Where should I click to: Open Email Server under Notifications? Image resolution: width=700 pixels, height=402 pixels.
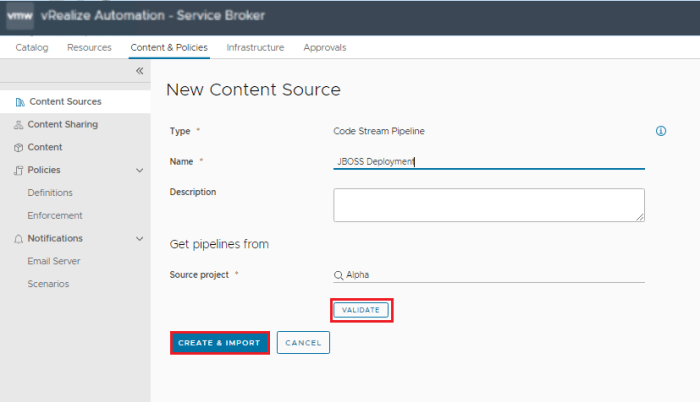click(x=54, y=261)
